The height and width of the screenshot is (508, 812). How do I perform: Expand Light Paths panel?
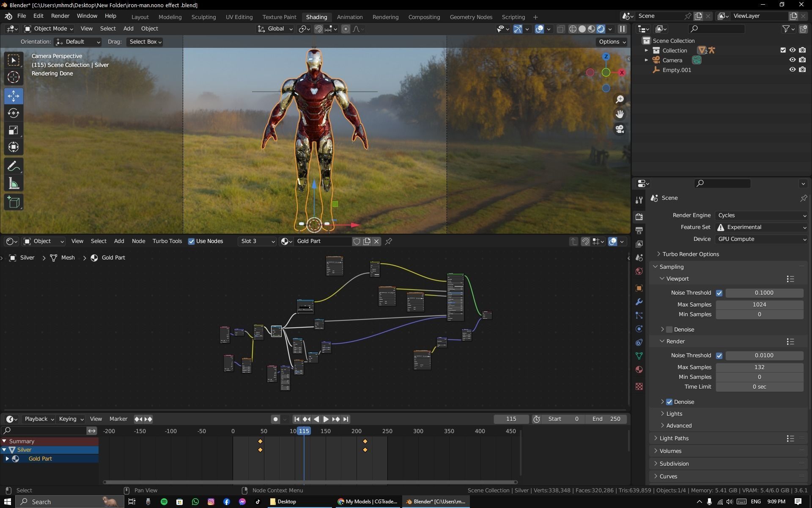[x=674, y=438]
